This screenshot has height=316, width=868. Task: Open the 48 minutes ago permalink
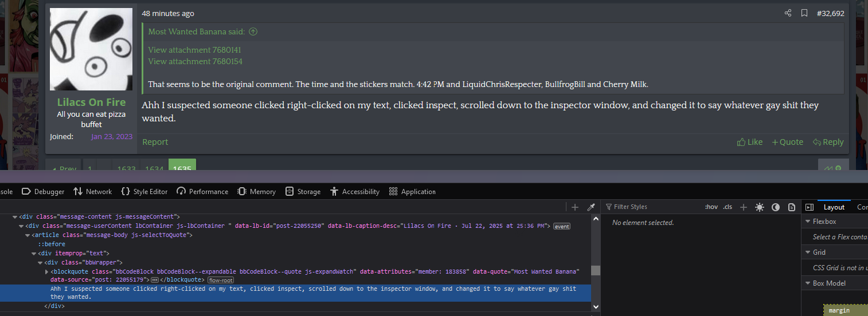168,13
